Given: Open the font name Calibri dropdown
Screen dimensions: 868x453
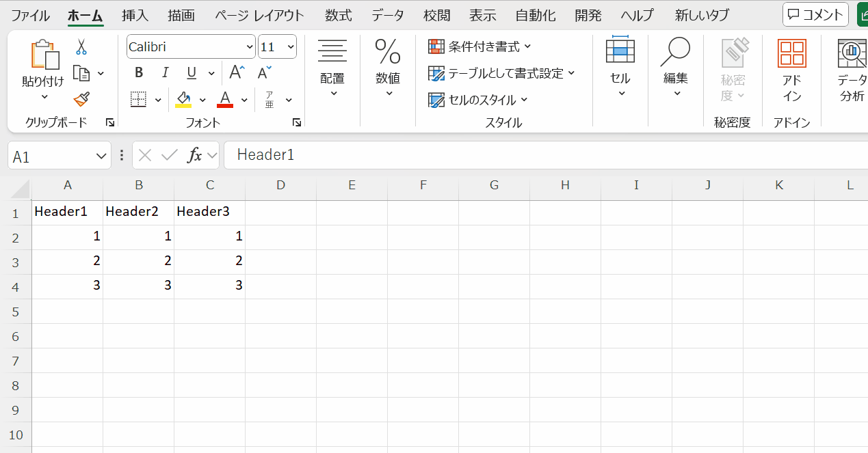Looking at the screenshot, I should pyautogui.click(x=249, y=47).
